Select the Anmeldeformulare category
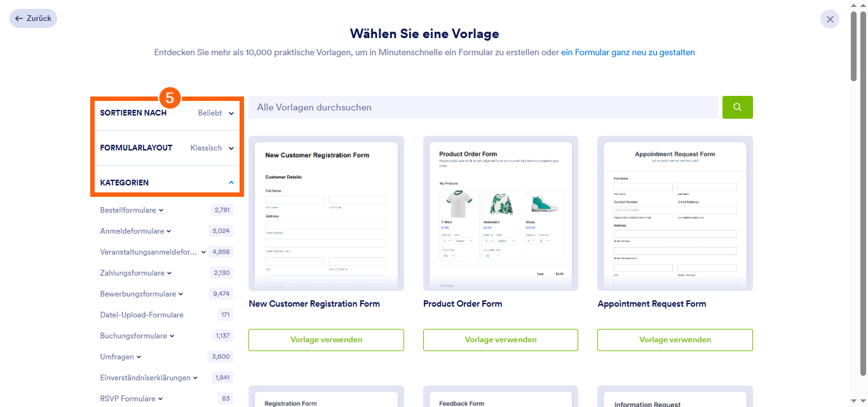The width and height of the screenshot is (868, 407). [x=132, y=231]
